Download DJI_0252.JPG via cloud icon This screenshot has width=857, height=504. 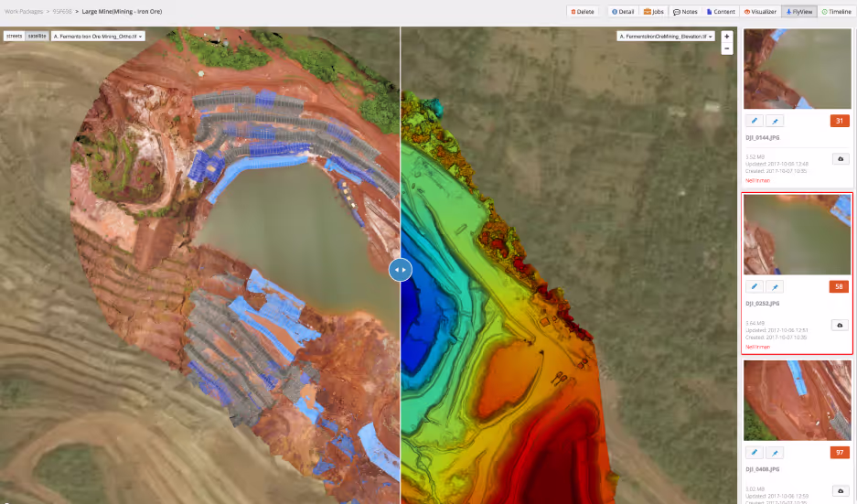click(840, 326)
